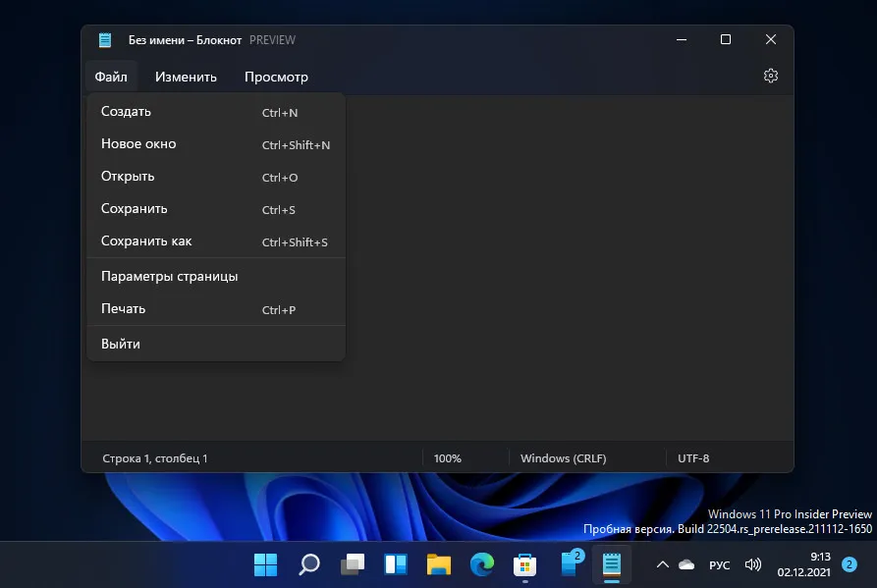Screen dimensions: 877x588
Task: Launch File Explorer from the taskbar
Action: tap(438, 564)
